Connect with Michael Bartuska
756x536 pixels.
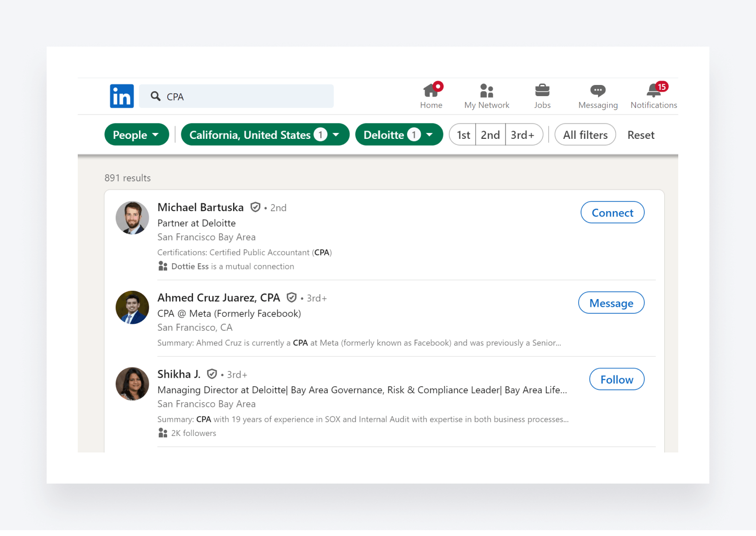[x=612, y=213]
